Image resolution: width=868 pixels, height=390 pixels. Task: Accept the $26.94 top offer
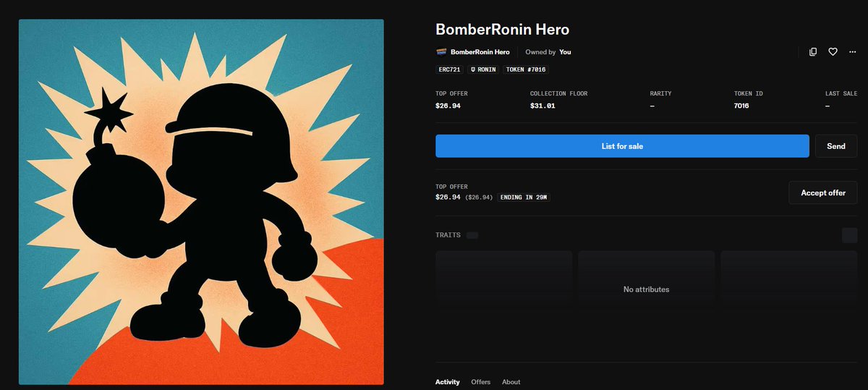[x=822, y=193]
